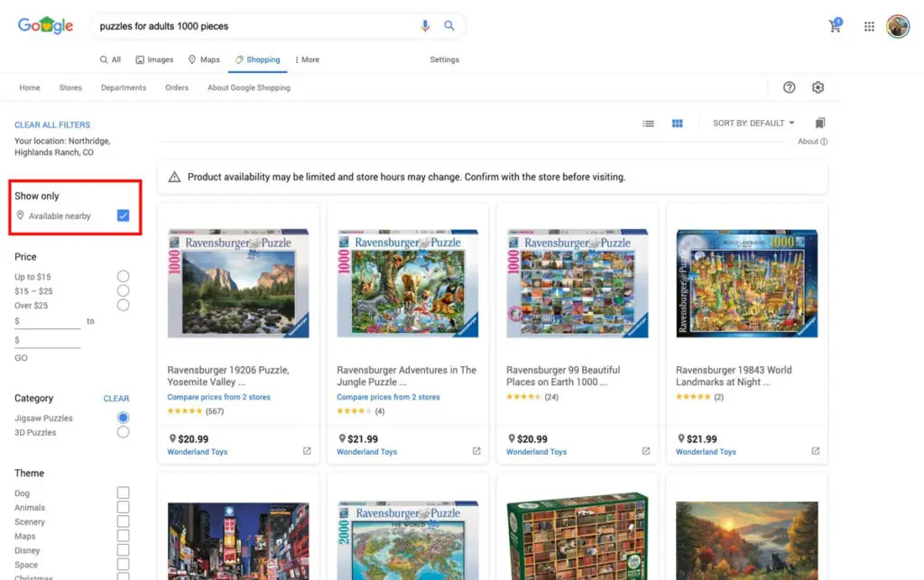Check the Dog theme checkbox
This screenshot has width=924, height=580.
123,493
